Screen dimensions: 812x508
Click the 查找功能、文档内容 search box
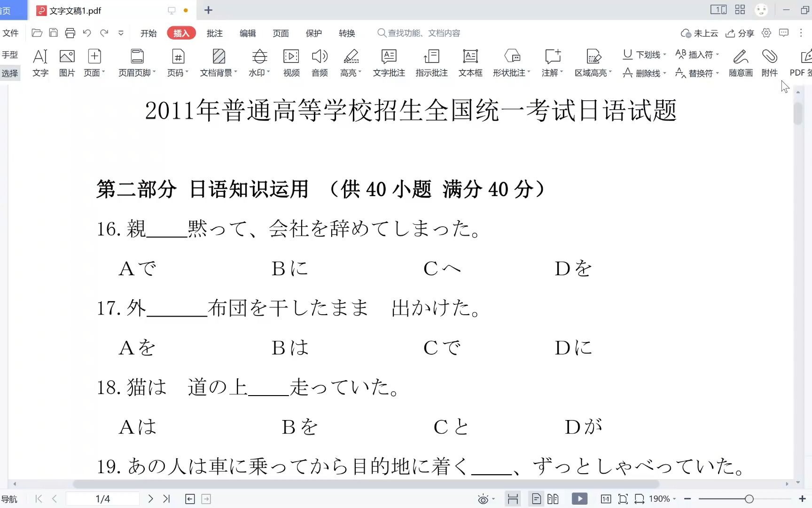pyautogui.click(x=419, y=33)
